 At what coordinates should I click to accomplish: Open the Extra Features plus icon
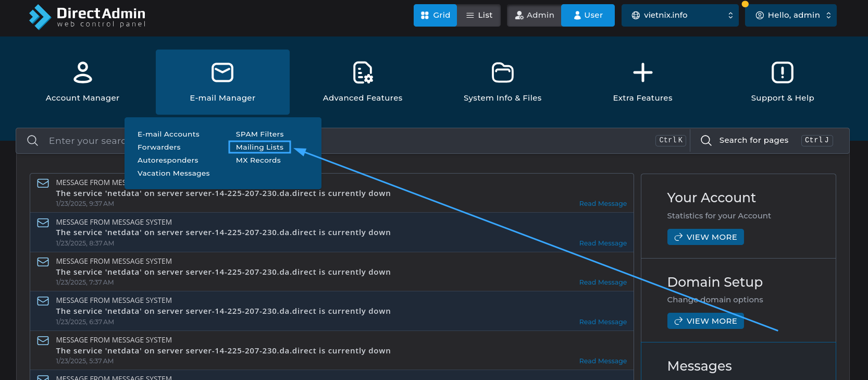point(643,72)
